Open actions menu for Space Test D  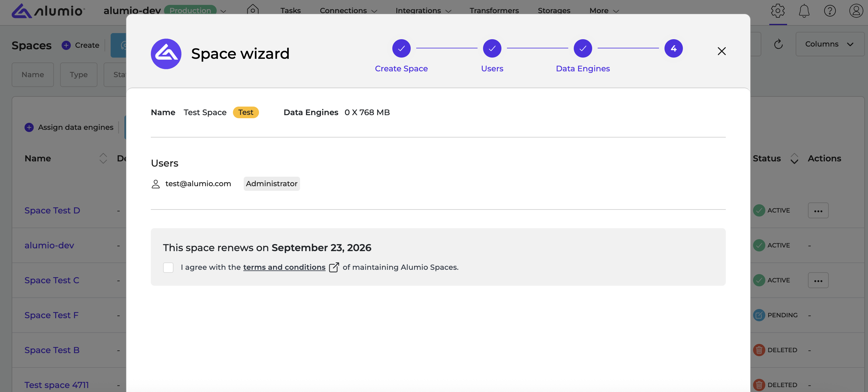pyautogui.click(x=818, y=210)
